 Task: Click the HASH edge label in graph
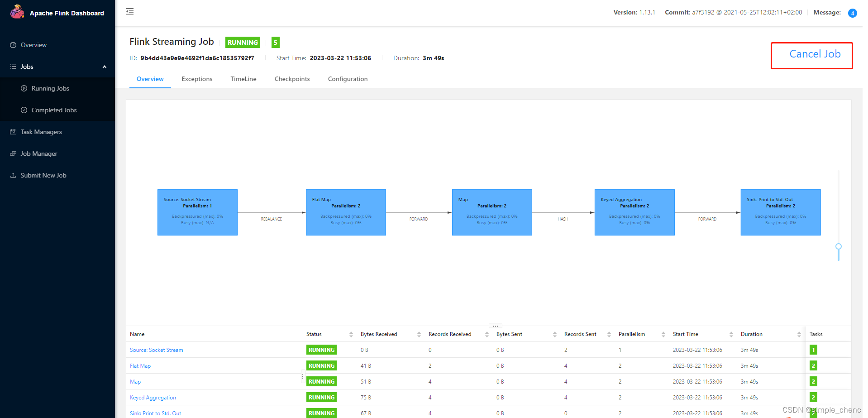563,219
